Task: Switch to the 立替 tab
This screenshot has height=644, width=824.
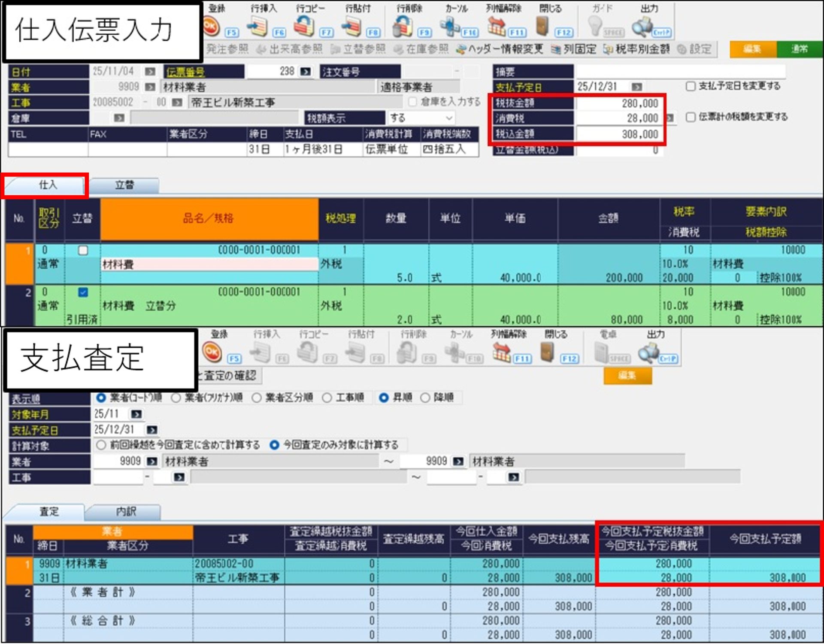Action: pyautogui.click(x=124, y=185)
